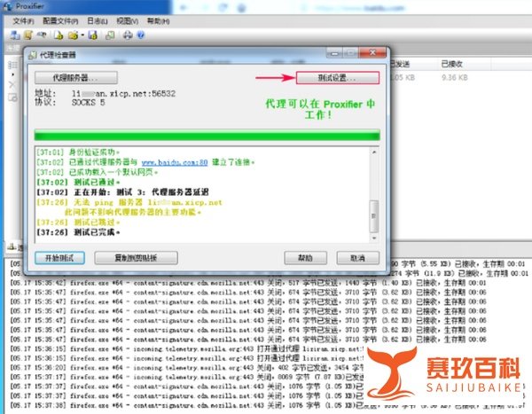This screenshot has width=532, height=414.
Task: Click the log scrollbar thumb
Action: pyautogui.click(x=374, y=216)
